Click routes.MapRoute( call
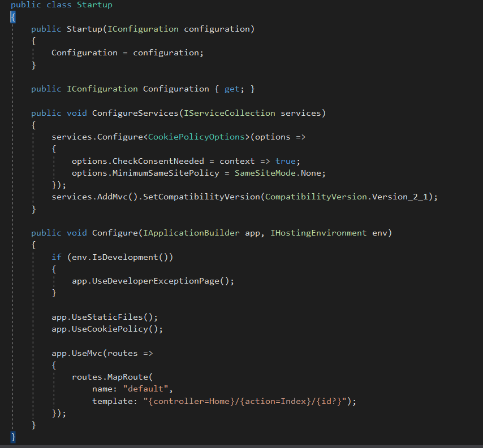 click(x=112, y=377)
